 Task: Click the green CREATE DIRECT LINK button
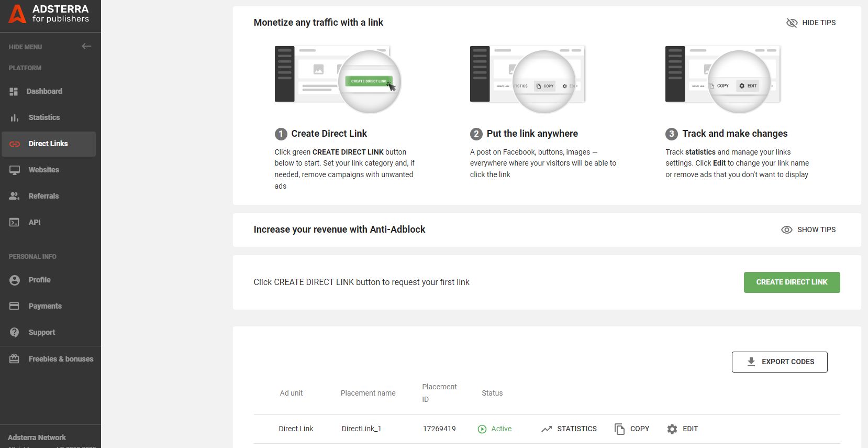click(792, 282)
